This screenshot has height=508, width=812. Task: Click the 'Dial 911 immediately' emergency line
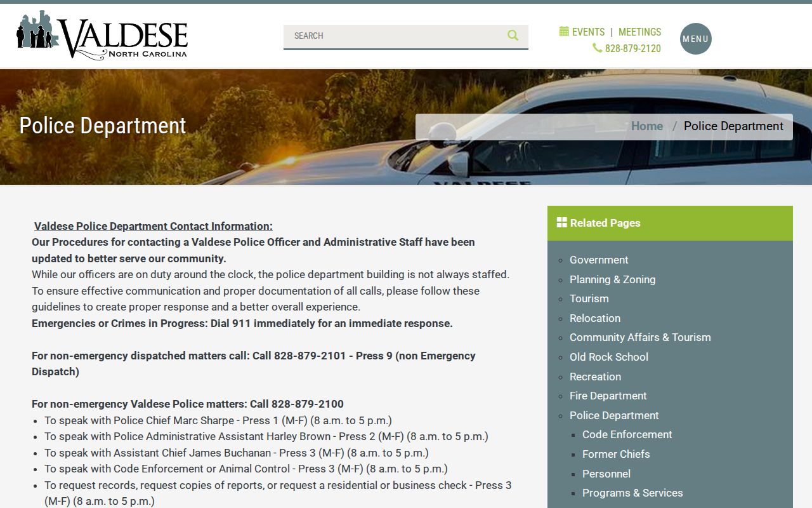click(x=242, y=323)
